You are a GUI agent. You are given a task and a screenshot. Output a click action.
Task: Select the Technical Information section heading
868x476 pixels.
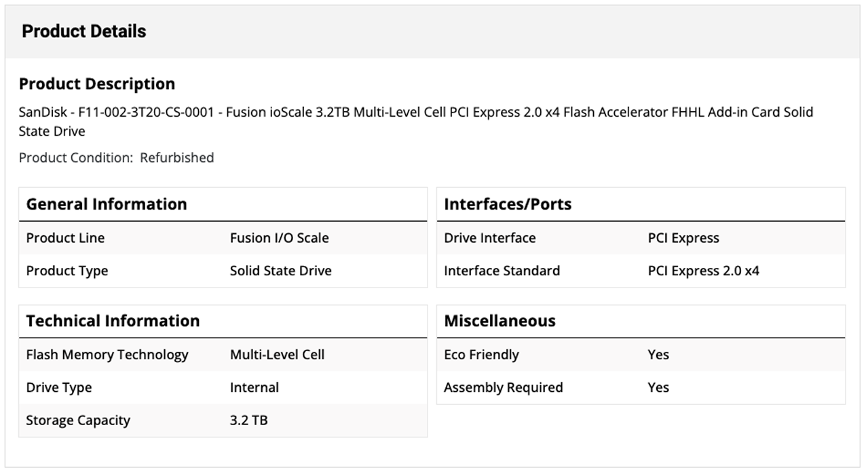pos(113,321)
